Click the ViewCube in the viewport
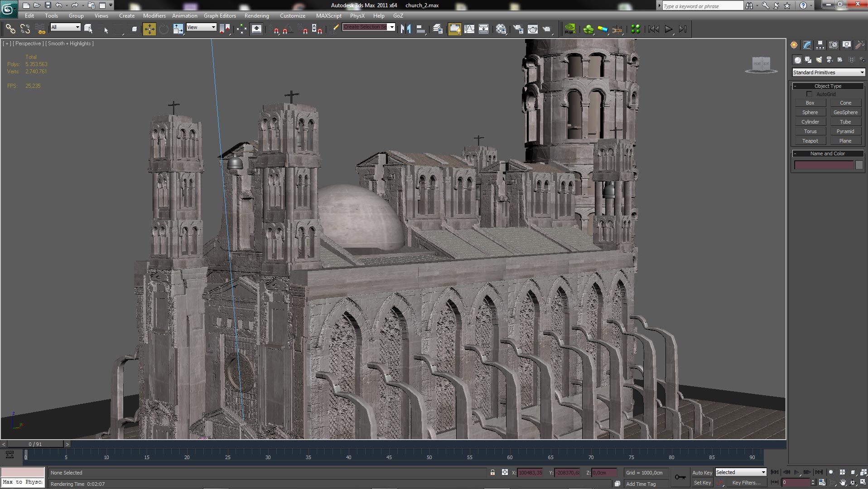Image resolution: width=868 pixels, height=489 pixels. (761, 64)
